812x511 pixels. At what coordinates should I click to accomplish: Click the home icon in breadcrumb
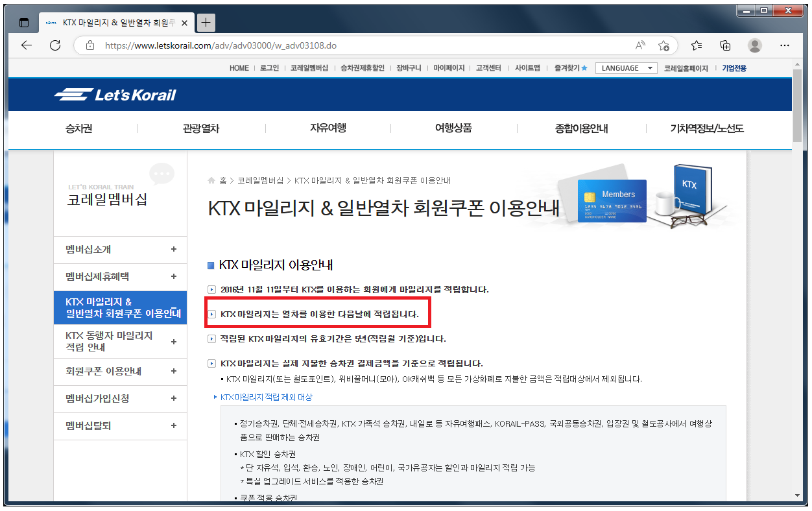tap(211, 180)
